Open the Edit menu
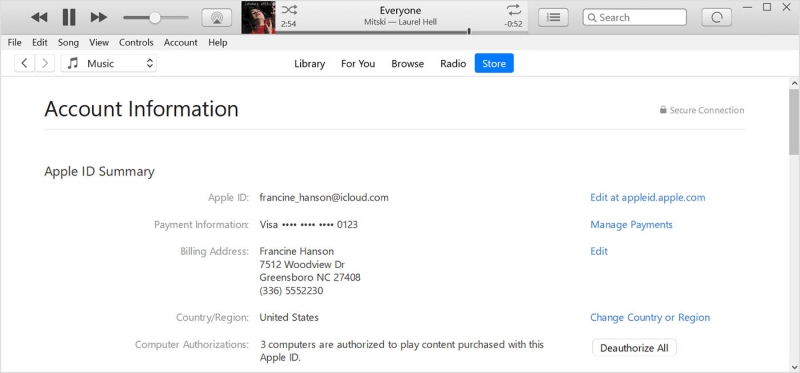Viewport: 800px width, 373px height. point(39,43)
